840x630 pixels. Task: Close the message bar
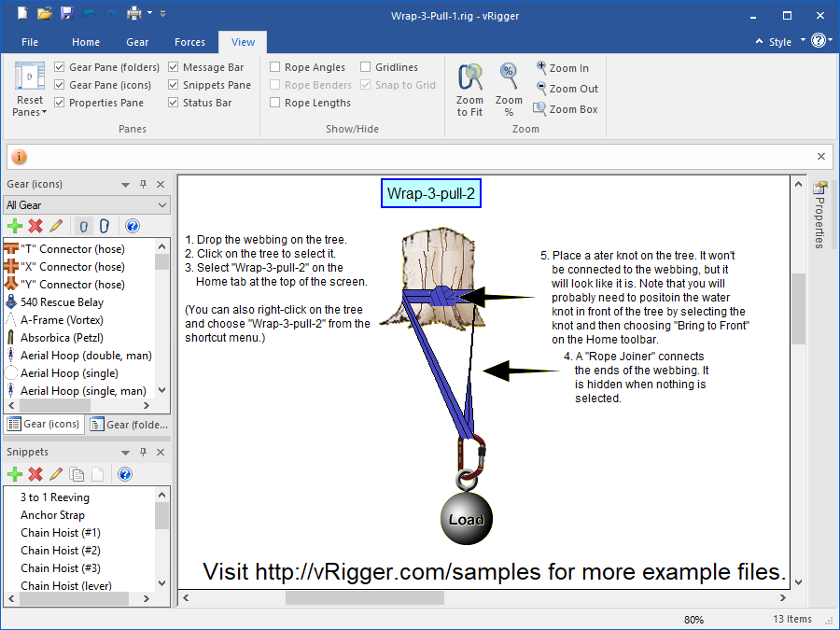coord(821,157)
